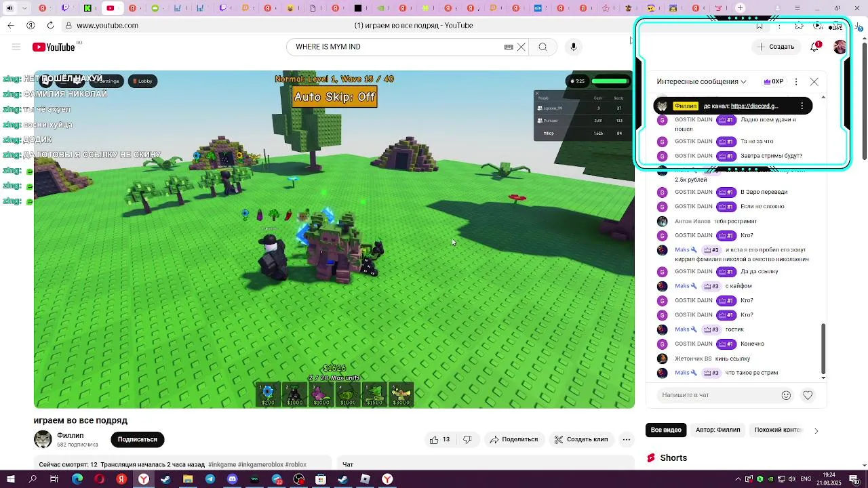This screenshot has height=488, width=868.
Task: Open the account avatar menu
Action: (840, 47)
